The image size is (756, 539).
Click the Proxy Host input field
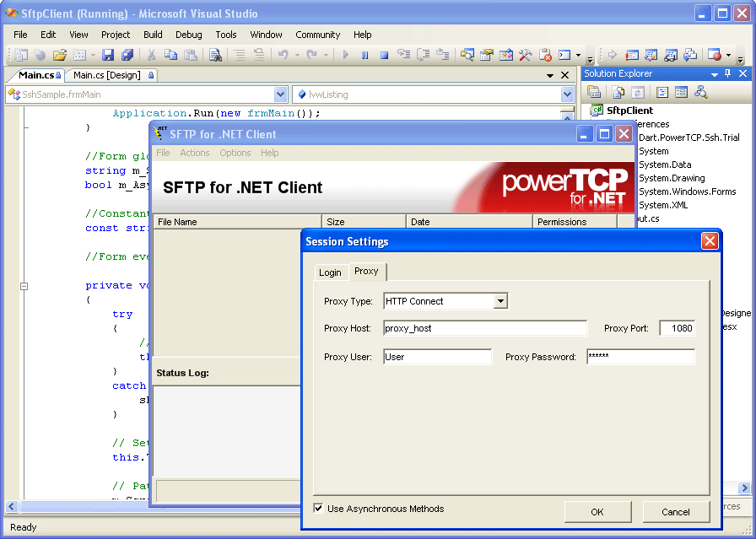point(485,328)
